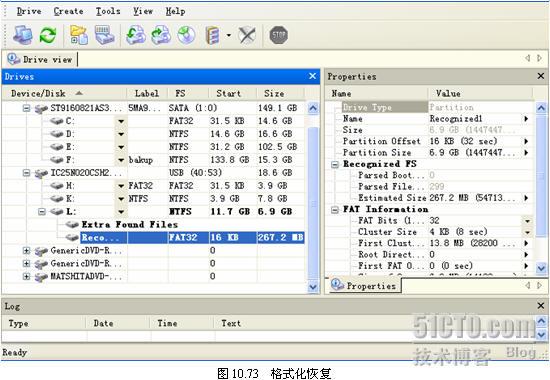Sort by Start column header
550x380 pixels.
coord(232,93)
